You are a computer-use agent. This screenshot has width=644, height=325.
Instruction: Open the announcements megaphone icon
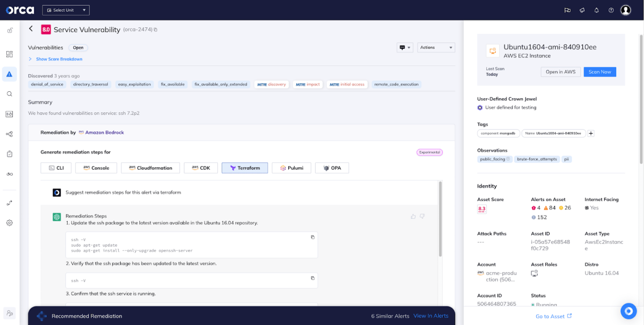(582, 10)
